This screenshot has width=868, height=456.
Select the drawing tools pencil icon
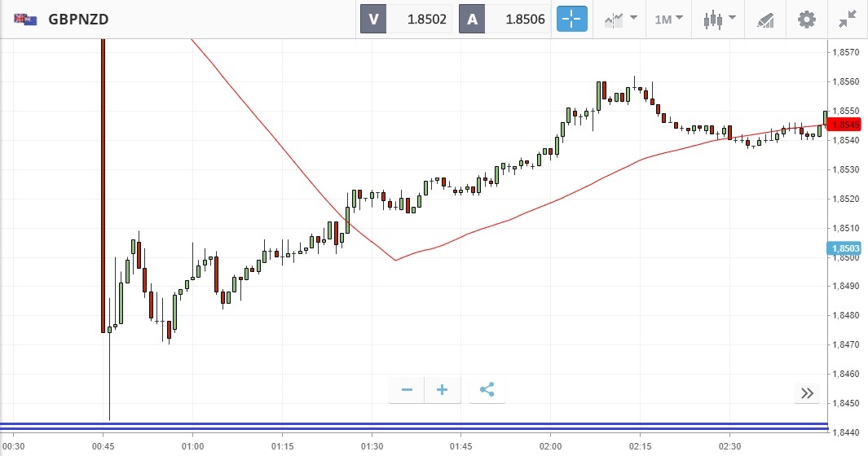765,19
